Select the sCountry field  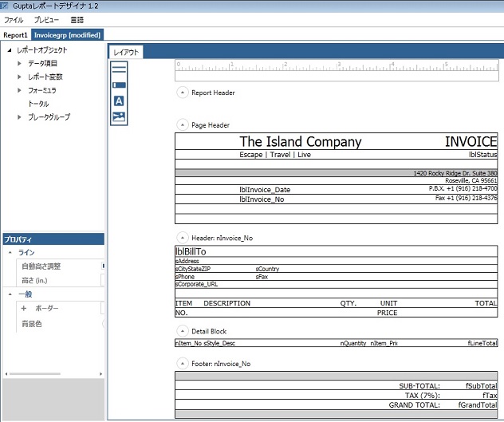pyautogui.click(x=267, y=269)
